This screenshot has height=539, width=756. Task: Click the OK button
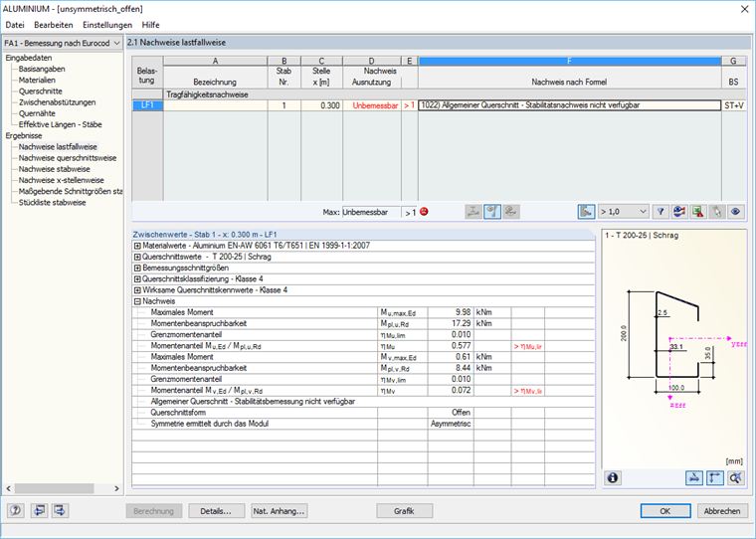(x=665, y=511)
